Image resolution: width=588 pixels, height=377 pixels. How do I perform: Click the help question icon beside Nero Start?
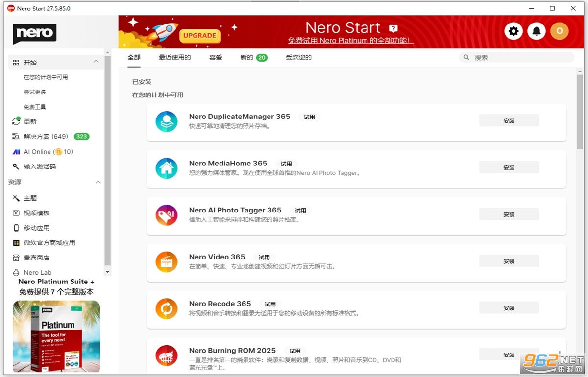(x=393, y=28)
